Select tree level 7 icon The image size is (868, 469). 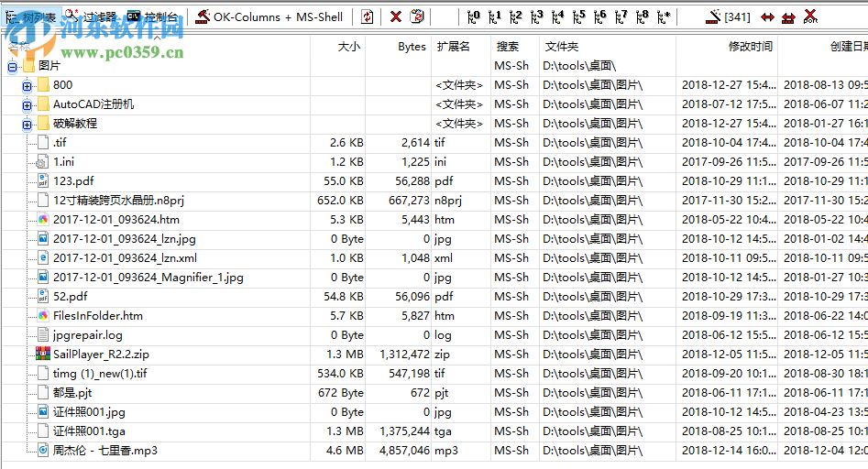[x=621, y=17]
